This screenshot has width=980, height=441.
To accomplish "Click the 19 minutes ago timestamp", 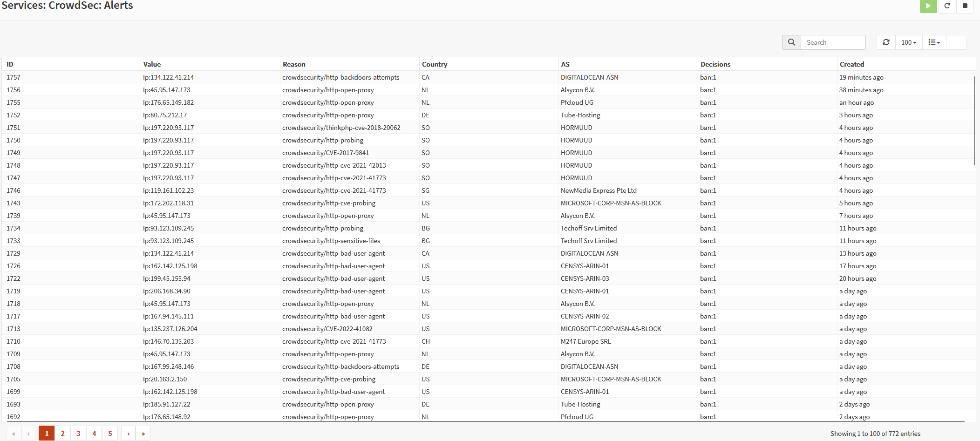I will [x=861, y=77].
